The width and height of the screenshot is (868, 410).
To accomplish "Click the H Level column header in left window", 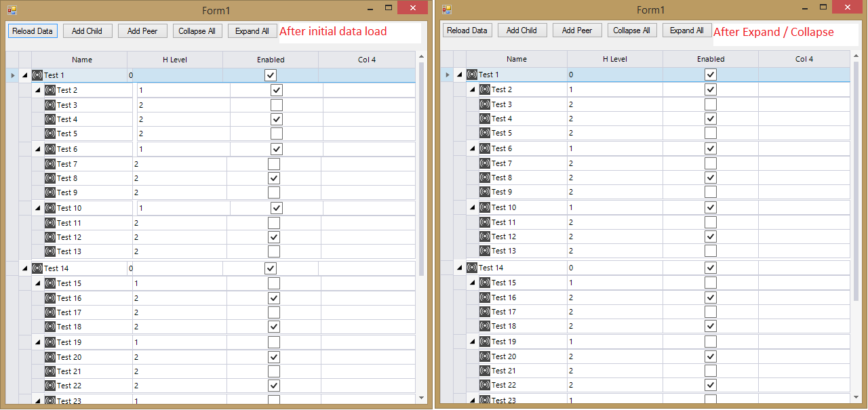I will 175,60.
